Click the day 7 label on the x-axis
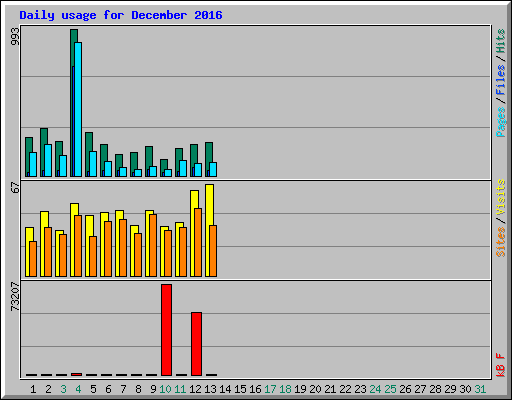The width and height of the screenshot is (512, 400). [x=123, y=389]
